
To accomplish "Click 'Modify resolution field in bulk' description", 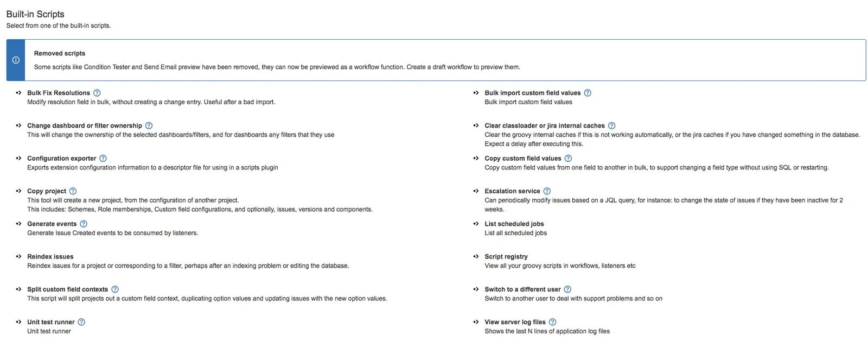I will coord(151,102).
